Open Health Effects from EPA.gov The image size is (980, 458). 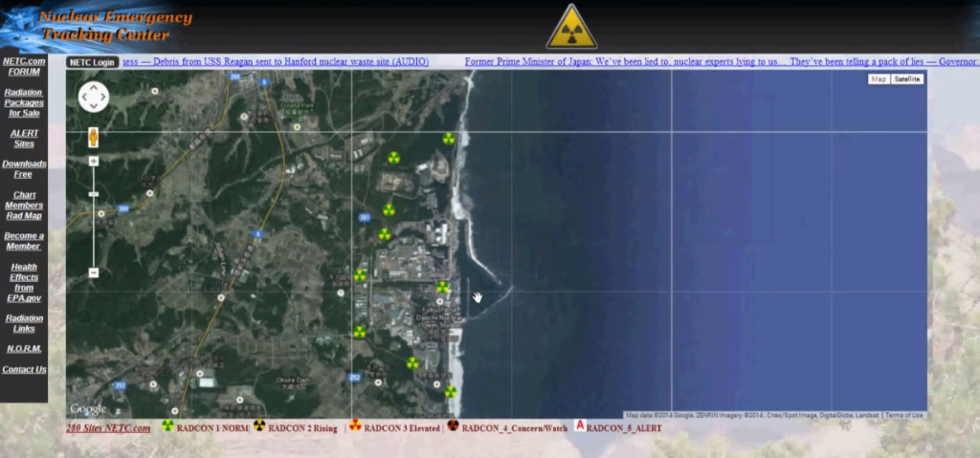tap(24, 282)
